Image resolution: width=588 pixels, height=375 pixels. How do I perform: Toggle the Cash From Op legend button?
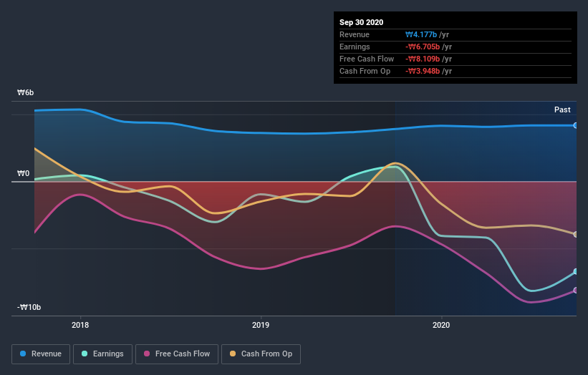(261, 354)
